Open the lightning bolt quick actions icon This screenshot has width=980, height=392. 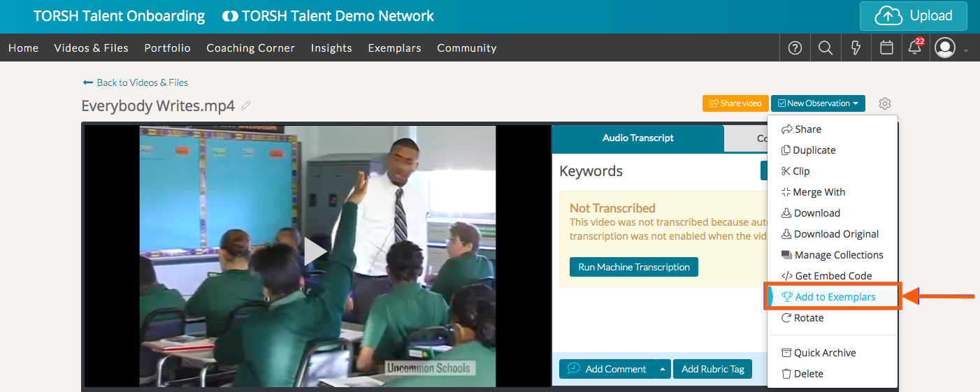[856, 48]
